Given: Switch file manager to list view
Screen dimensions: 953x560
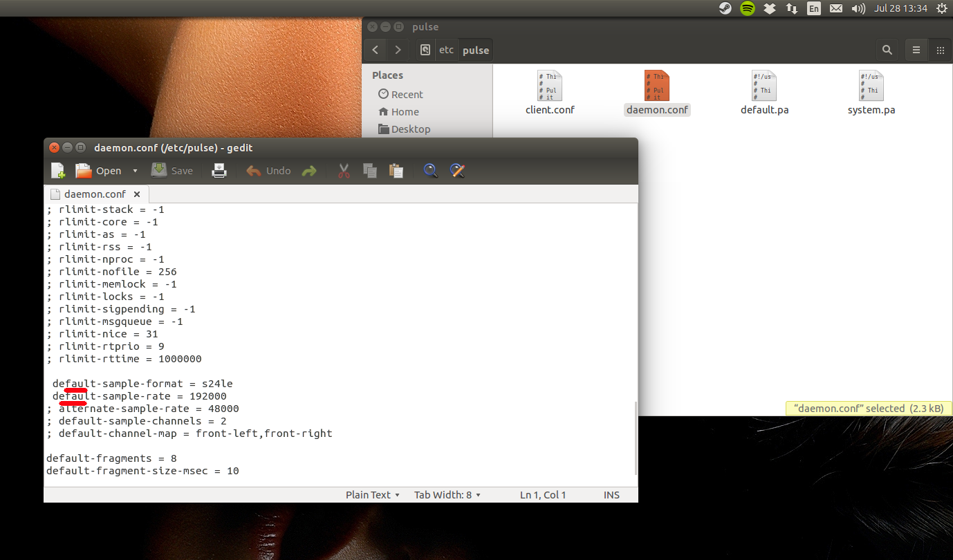Looking at the screenshot, I should pos(916,50).
